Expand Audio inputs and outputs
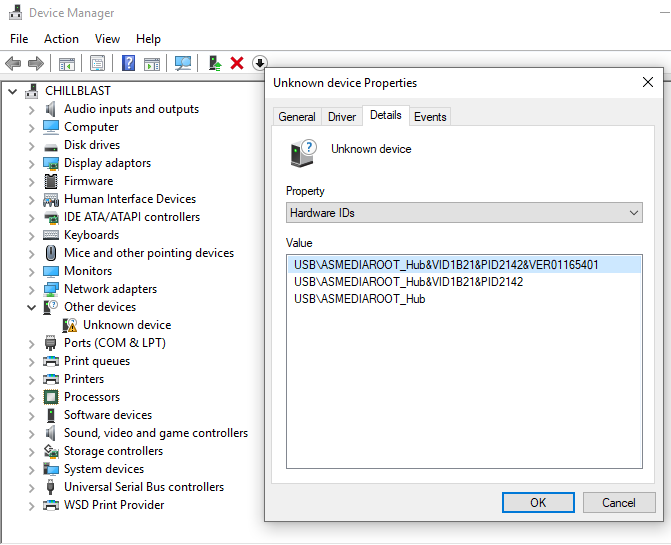The image size is (671, 545). [x=31, y=110]
